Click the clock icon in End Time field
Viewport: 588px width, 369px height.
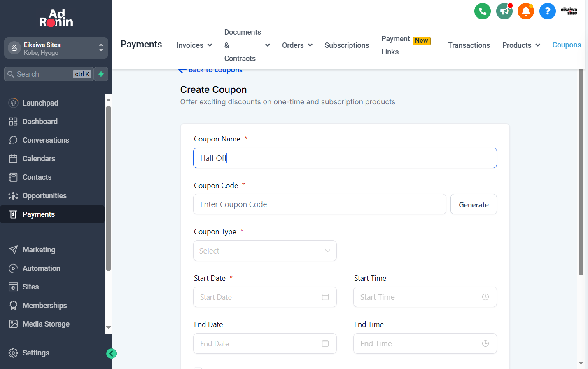485,343
